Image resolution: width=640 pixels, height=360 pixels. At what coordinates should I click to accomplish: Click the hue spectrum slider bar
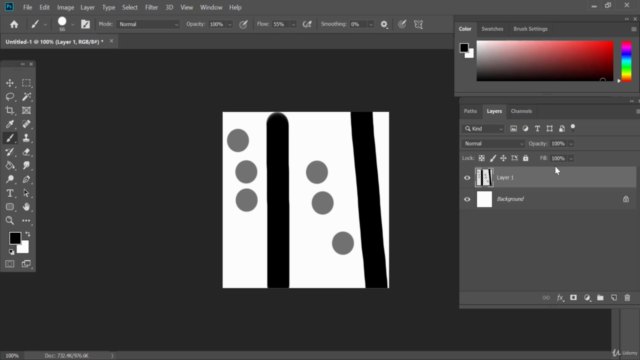coord(627,61)
